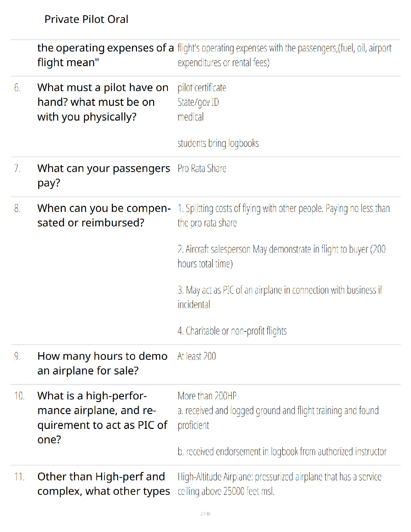This screenshot has width=411, height=532.
Task: Click 'Charitable or non-profit flights' answer
Action: tap(232, 331)
